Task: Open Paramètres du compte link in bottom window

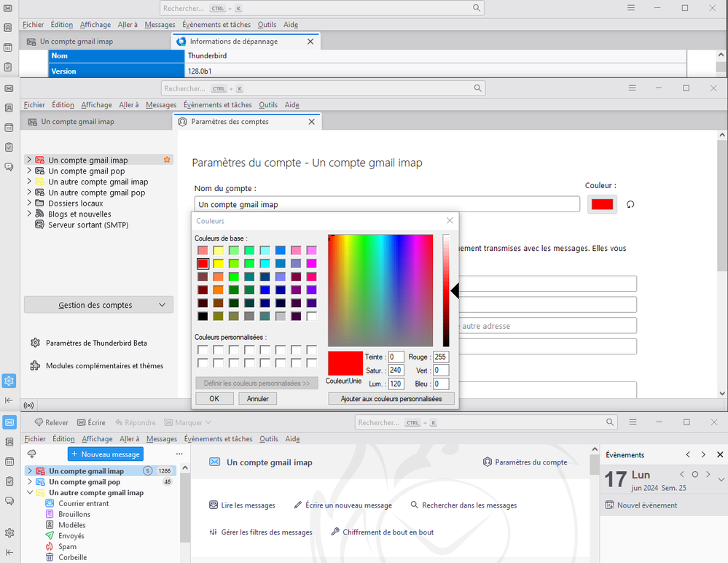Action: [x=525, y=462]
